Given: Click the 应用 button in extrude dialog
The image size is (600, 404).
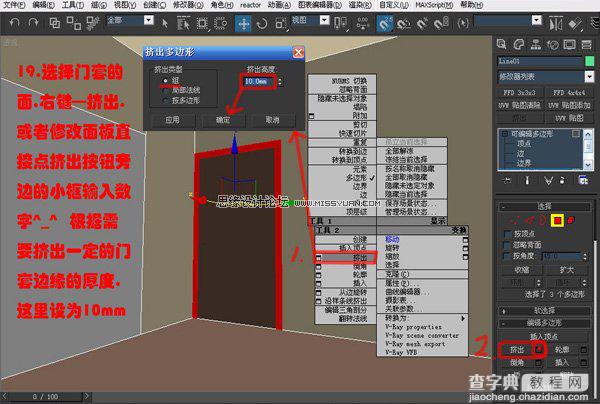Looking at the screenshot, I should pyautogui.click(x=172, y=120).
